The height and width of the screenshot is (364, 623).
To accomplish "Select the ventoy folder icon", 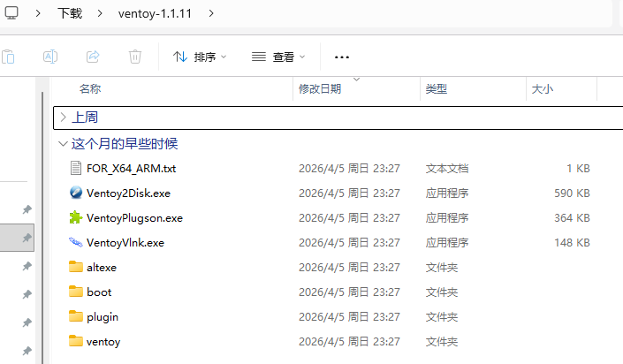I will coord(75,340).
